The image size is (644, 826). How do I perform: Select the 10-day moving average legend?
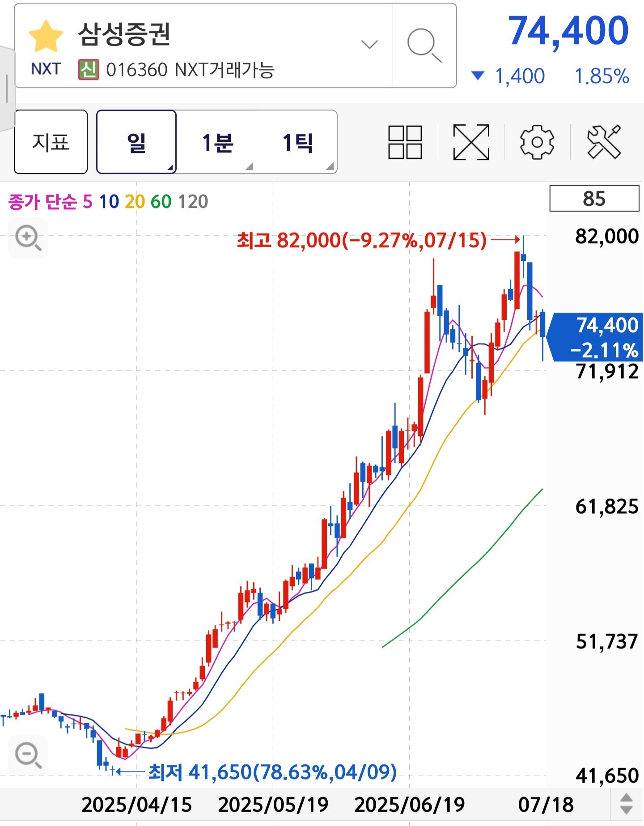[109, 202]
